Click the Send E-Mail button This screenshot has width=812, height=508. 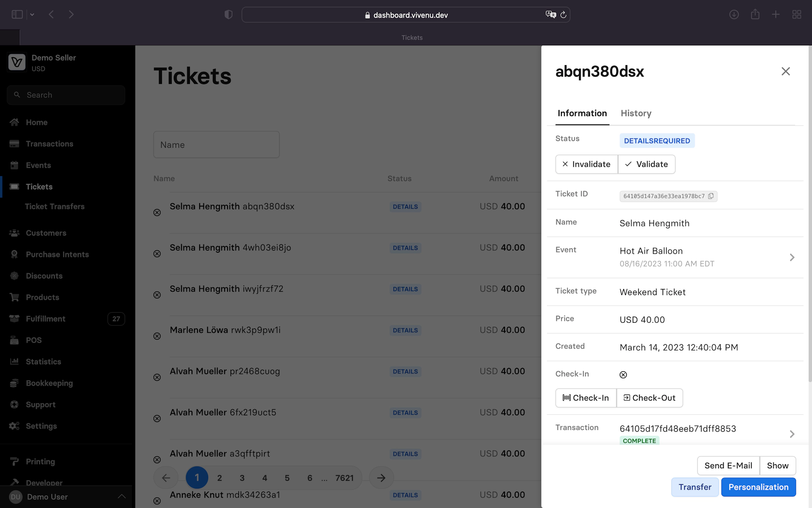tap(728, 466)
